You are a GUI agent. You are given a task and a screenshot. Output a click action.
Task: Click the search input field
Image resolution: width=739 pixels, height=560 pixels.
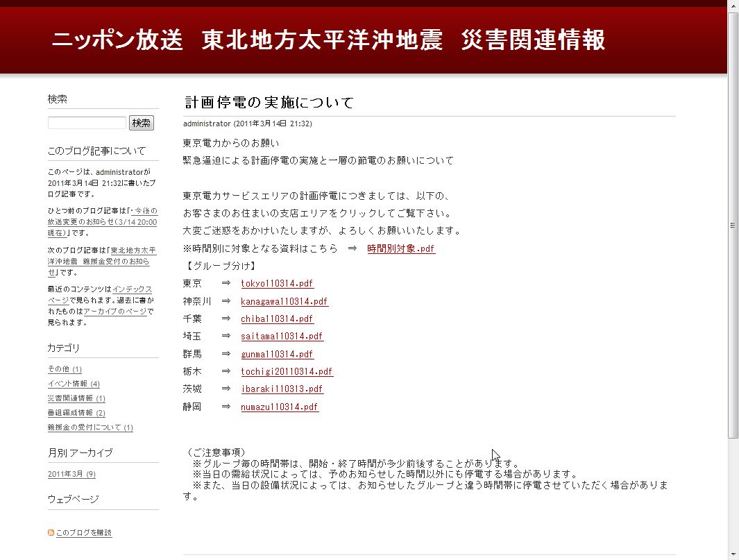click(x=87, y=123)
